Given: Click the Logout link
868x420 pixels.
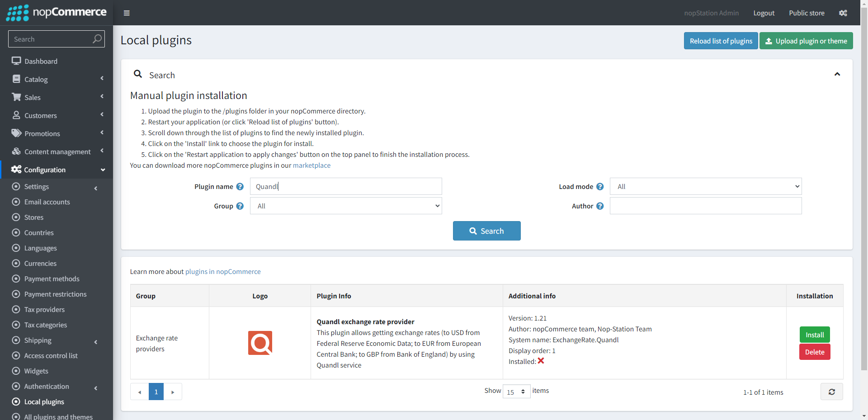Looking at the screenshot, I should 764,13.
